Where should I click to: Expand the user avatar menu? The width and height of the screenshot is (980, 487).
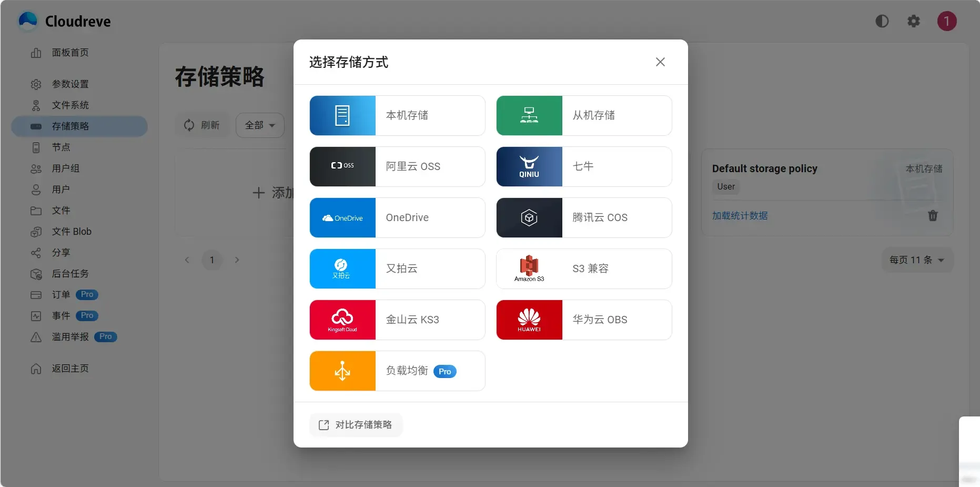click(947, 21)
